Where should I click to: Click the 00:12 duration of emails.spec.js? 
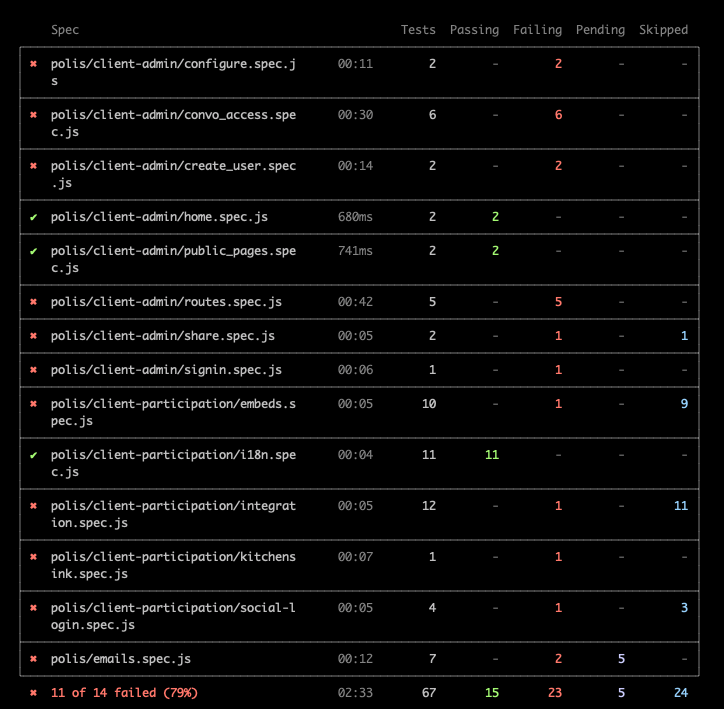(355, 659)
